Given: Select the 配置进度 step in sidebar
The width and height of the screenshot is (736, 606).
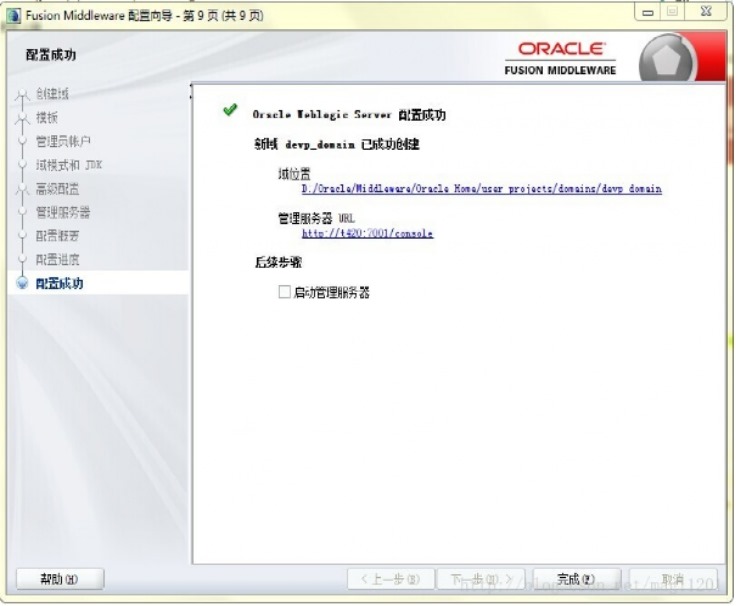Looking at the screenshot, I should pyautogui.click(x=57, y=259).
